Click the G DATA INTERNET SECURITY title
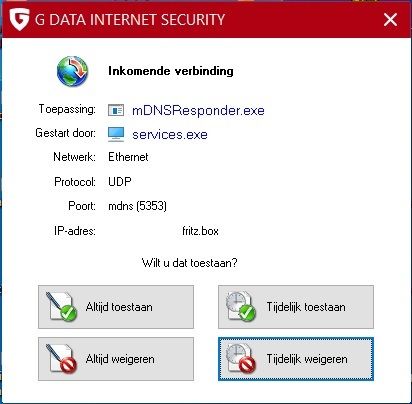 pos(130,20)
